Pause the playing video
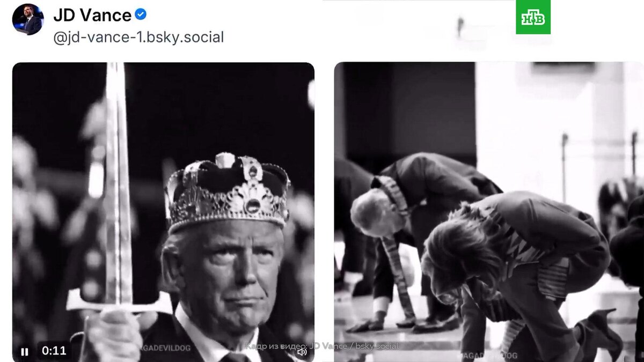 pyautogui.click(x=25, y=352)
